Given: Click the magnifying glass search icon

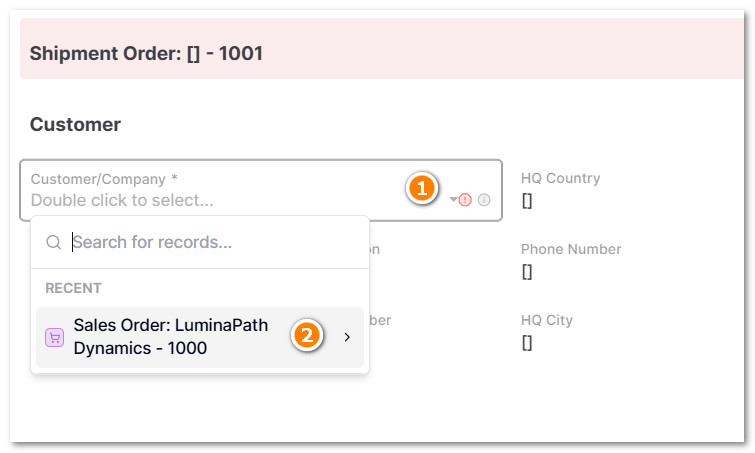Looking at the screenshot, I should [x=54, y=242].
